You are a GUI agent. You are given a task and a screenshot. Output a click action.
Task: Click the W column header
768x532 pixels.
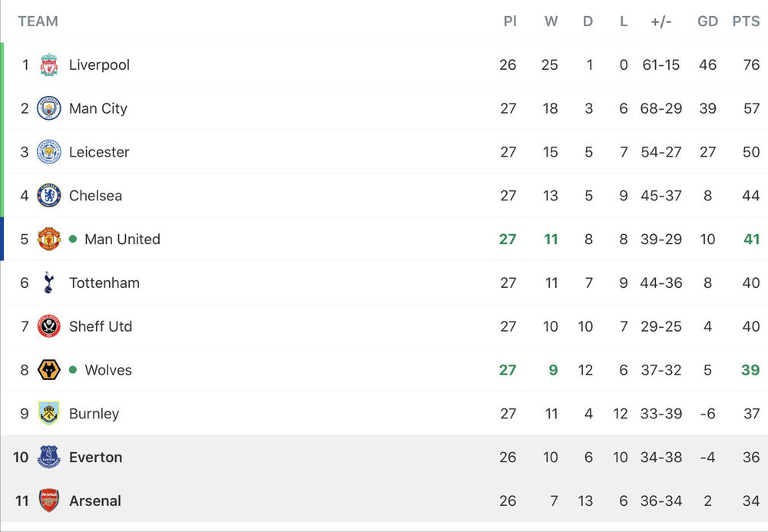(x=551, y=21)
